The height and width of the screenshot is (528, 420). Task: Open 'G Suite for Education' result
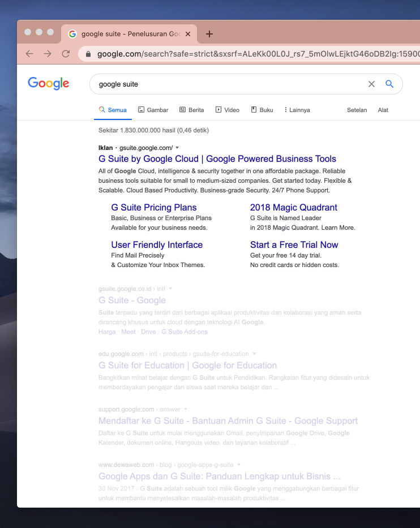coord(187,366)
